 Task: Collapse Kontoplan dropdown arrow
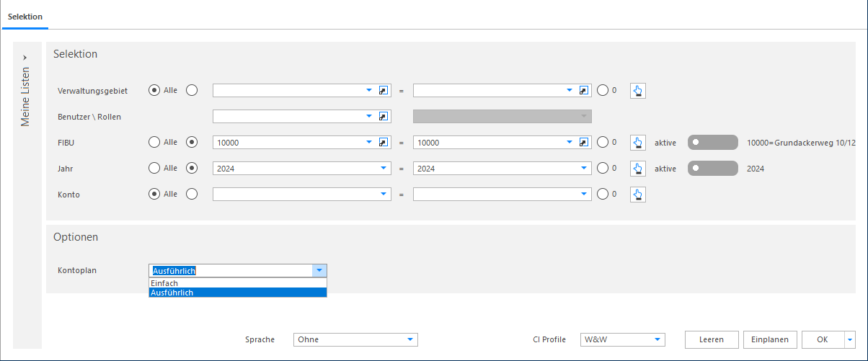click(x=319, y=271)
